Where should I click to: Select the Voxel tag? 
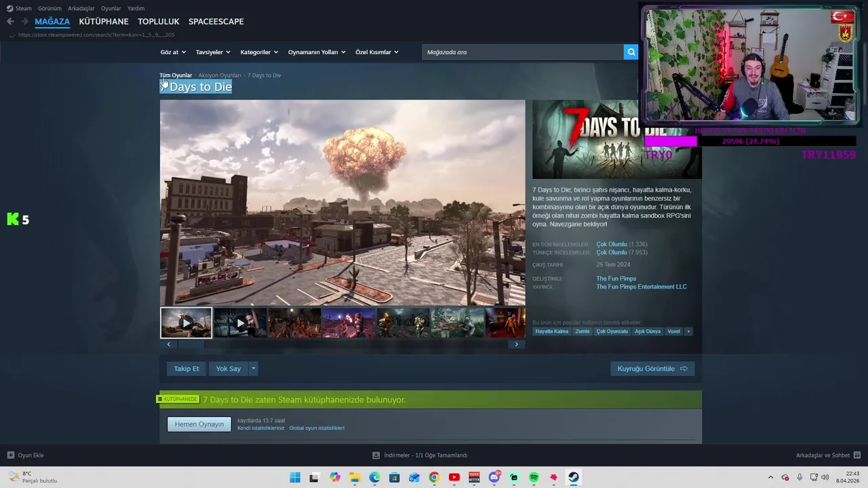point(673,331)
